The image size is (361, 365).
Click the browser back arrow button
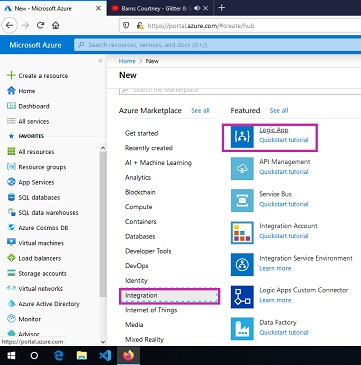pyautogui.click(x=10, y=25)
